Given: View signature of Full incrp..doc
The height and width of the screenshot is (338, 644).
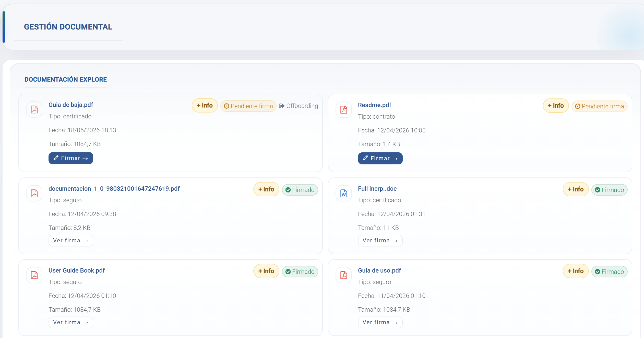Looking at the screenshot, I should pyautogui.click(x=380, y=241).
